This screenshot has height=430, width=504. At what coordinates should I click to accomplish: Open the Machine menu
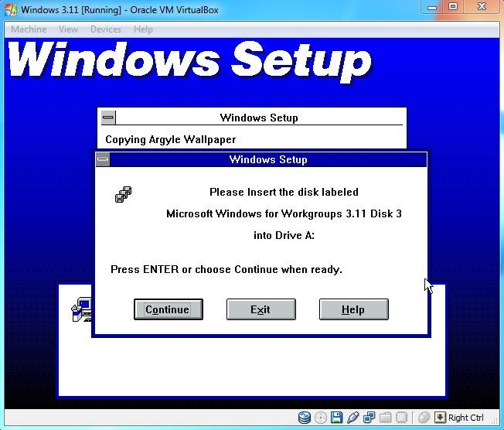tap(29, 29)
